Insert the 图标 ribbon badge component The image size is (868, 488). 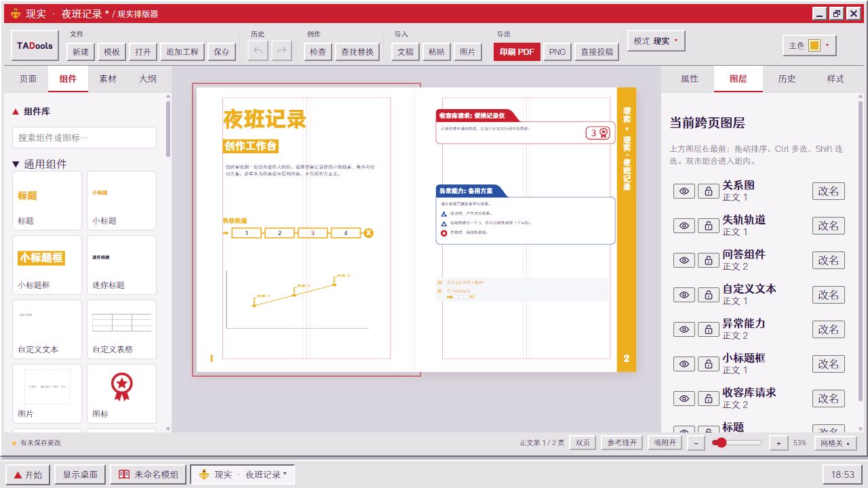(x=121, y=395)
